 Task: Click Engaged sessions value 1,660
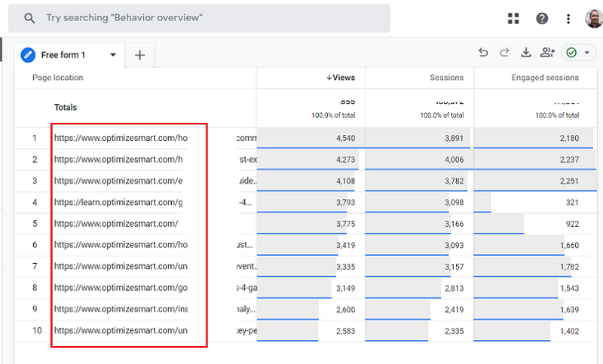click(570, 245)
